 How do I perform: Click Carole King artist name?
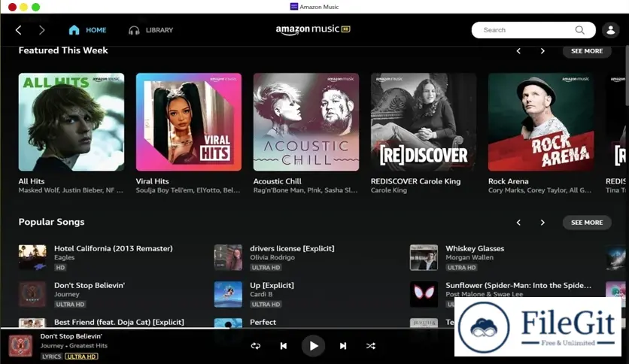pos(389,190)
